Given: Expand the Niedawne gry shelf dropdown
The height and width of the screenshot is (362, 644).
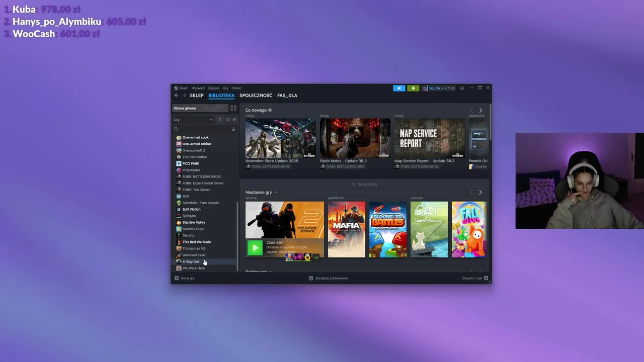Looking at the screenshot, I should coord(275,193).
